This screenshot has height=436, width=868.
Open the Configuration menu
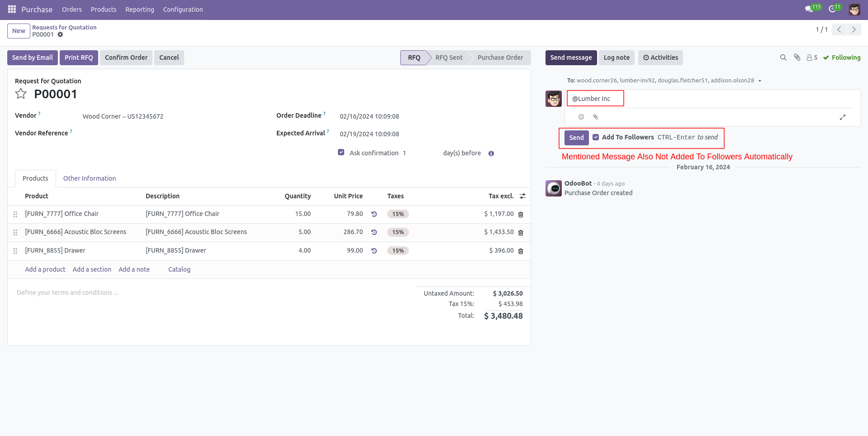click(183, 9)
